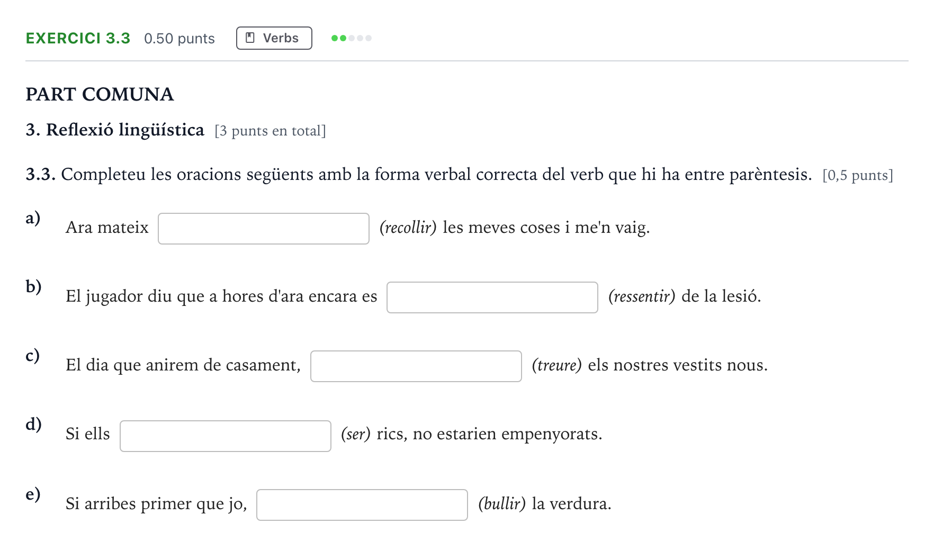Click the text 'Si ells'

click(x=88, y=434)
